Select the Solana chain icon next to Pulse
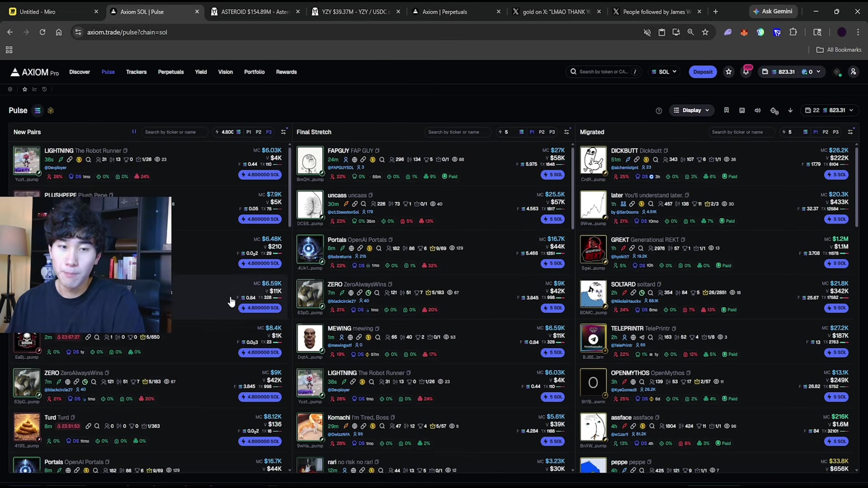This screenshot has height=488, width=868. tap(38, 111)
